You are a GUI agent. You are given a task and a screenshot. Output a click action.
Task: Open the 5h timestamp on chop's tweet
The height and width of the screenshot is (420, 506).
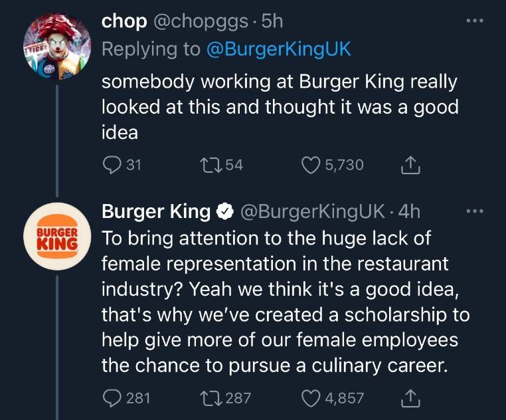tap(272, 21)
